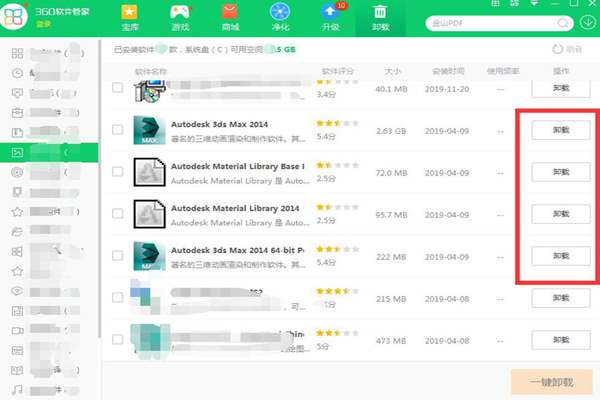Open the 升级 upgrade tab
Screen dimensions: 600x400
coord(331,18)
